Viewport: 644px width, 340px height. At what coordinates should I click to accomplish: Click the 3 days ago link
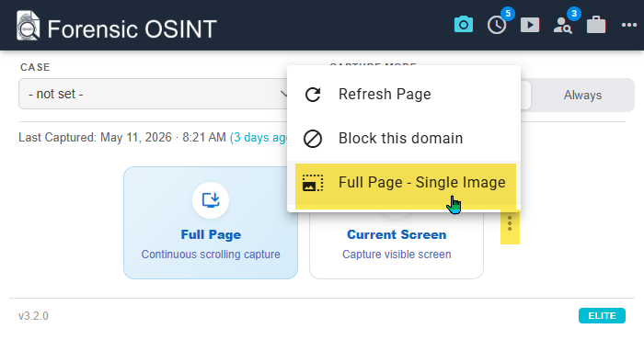[x=259, y=138]
